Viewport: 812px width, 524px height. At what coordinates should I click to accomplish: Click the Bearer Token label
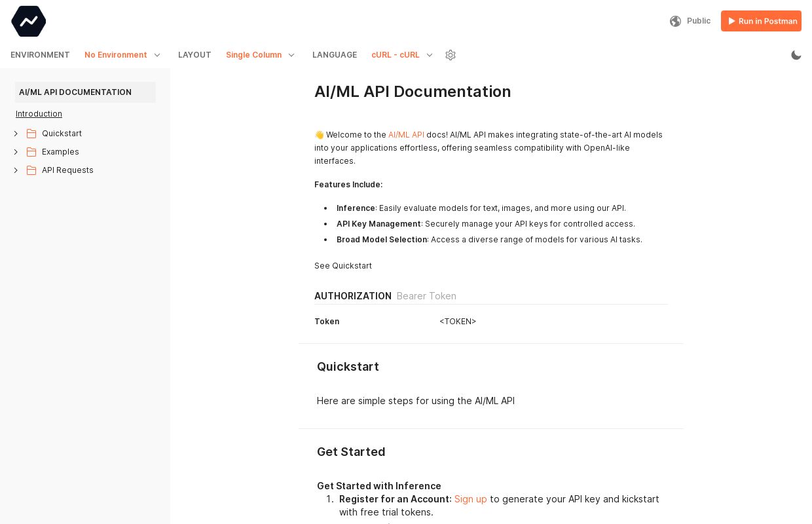tap(426, 296)
